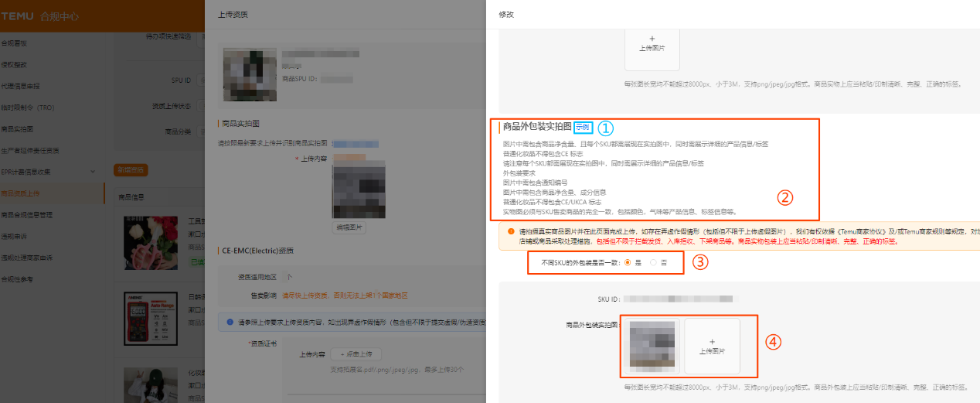The image size is (980, 403).
Task: Open 违规申诉 sidebar item
Action: pyautogui.click(x=15, y=236)
